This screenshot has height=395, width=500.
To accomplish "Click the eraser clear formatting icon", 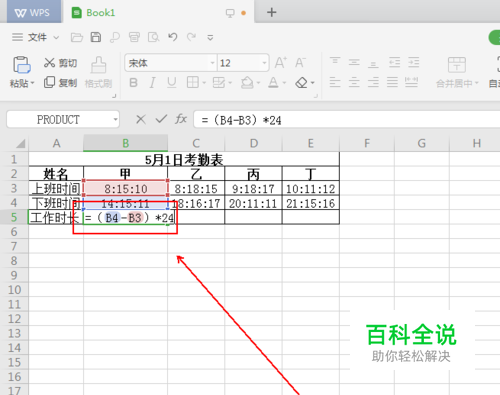I will 301,83.
